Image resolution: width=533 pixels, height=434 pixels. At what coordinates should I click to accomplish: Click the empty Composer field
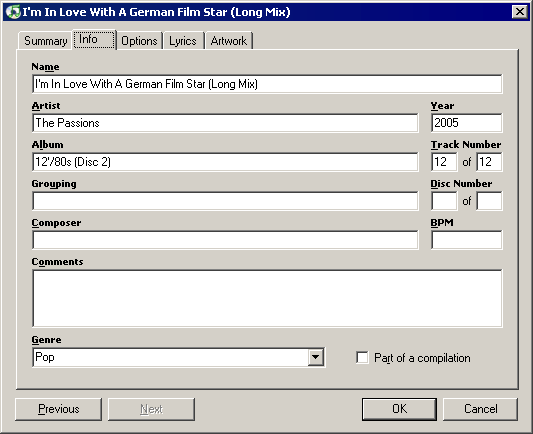click(225, 240)
